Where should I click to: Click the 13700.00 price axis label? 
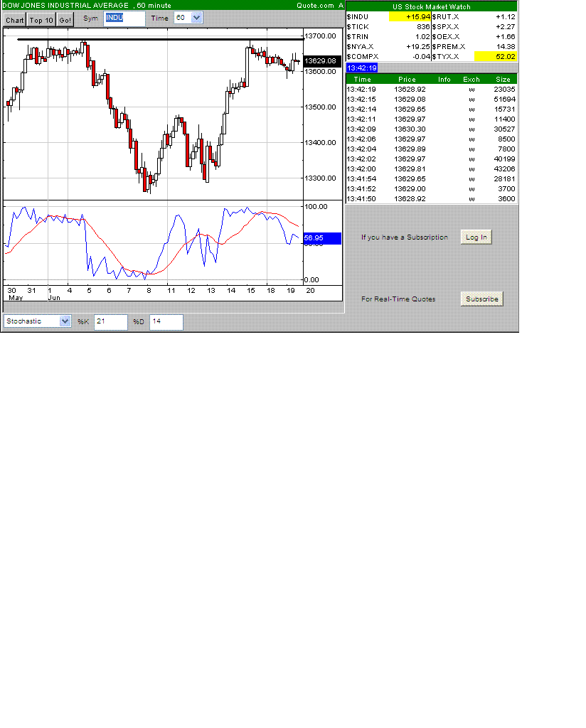click(321, 36)
